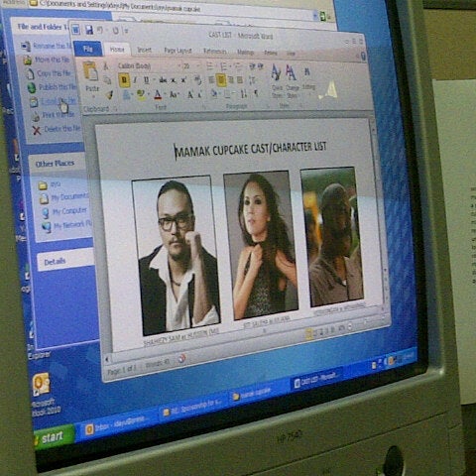476x476 pixels.
Task: Adjust the Word zoom slider
Action: click(365, 322)
